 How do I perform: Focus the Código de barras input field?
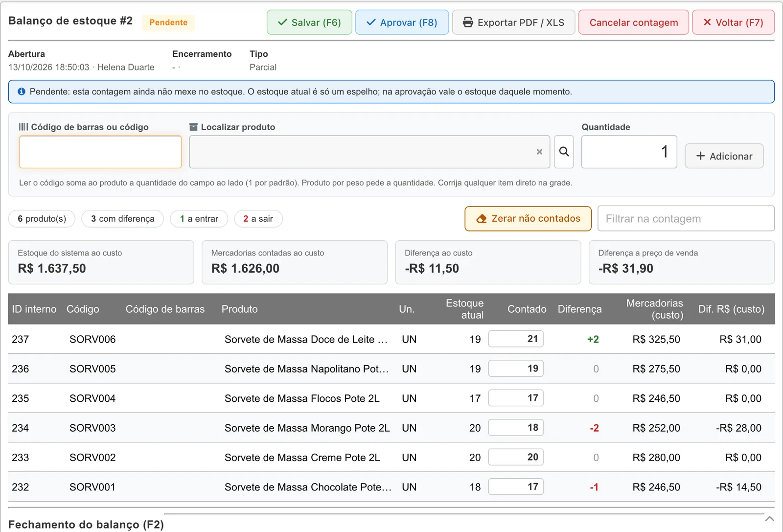100,152
